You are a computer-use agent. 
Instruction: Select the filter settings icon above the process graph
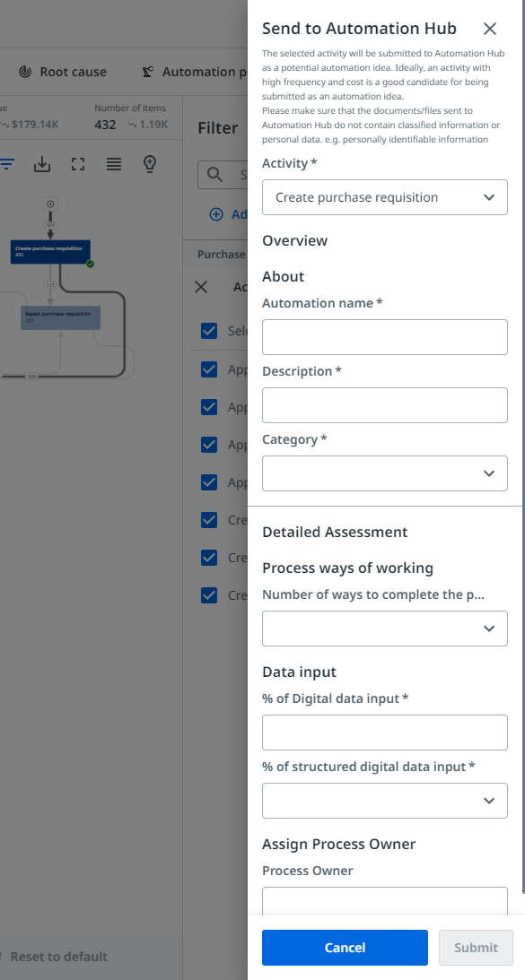(x=9, y=164)
